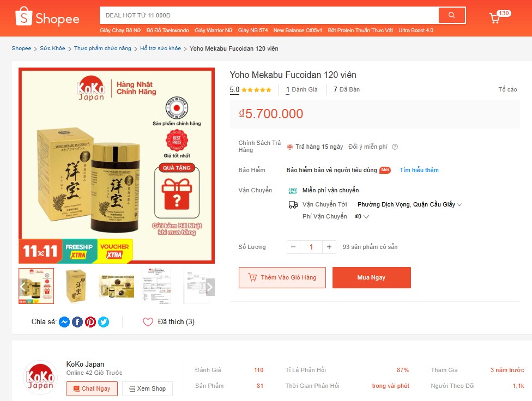The width and height of the screenshot is (532, 401).
Task: Decrease quantity with the minus button
Action: (x=293, y=247)
